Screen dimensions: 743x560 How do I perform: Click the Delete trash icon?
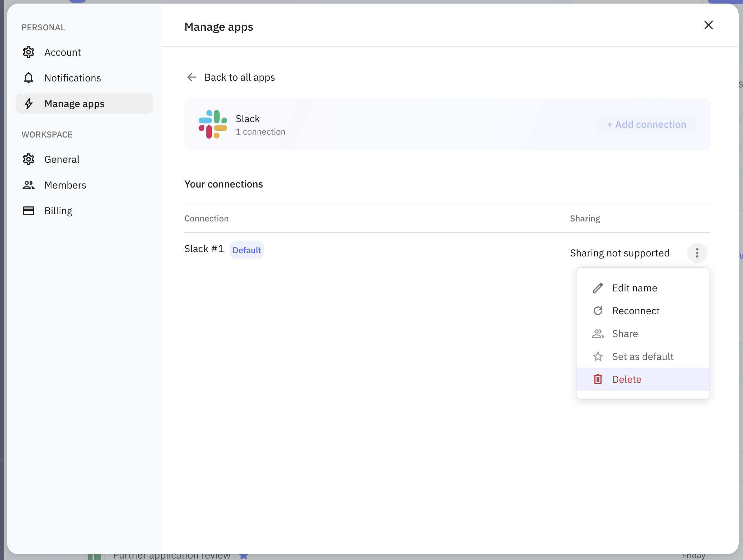pyautogui.click(x=598, y=379)
